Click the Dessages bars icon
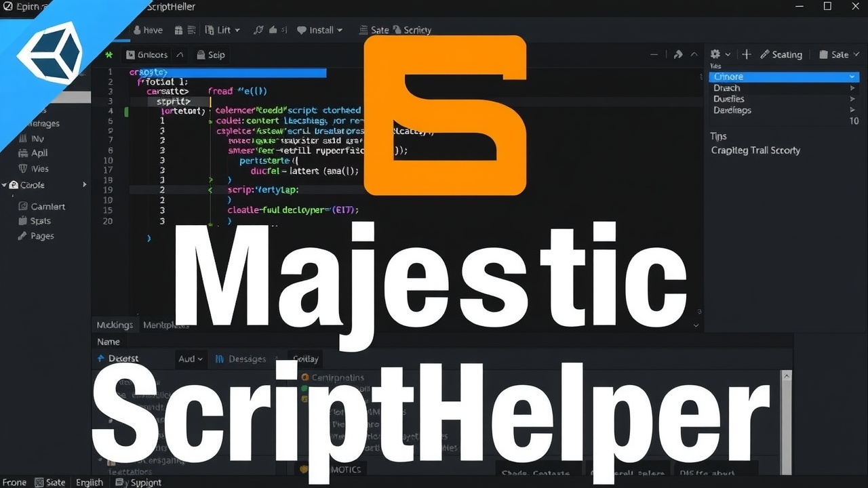 point(220,359)
